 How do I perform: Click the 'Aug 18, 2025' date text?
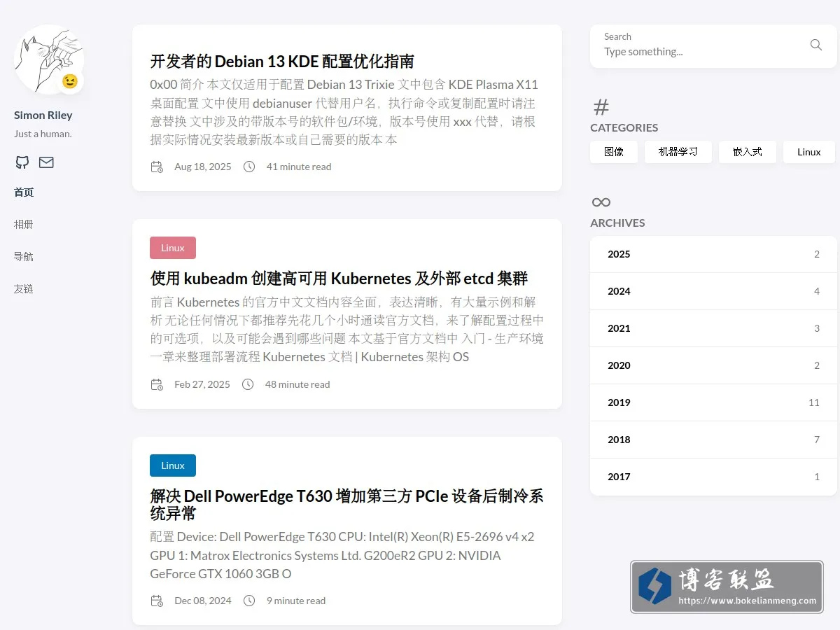pyautogui.click(x=203, y=167)
